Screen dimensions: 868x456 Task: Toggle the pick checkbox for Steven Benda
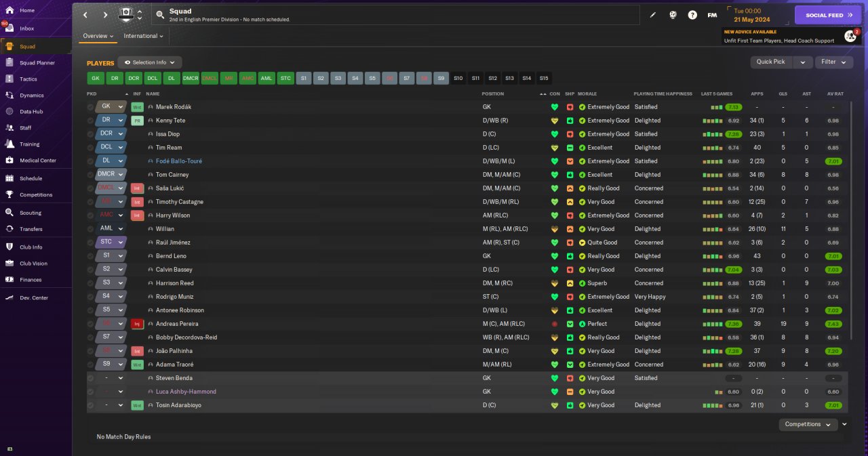[x=91, y=378]
